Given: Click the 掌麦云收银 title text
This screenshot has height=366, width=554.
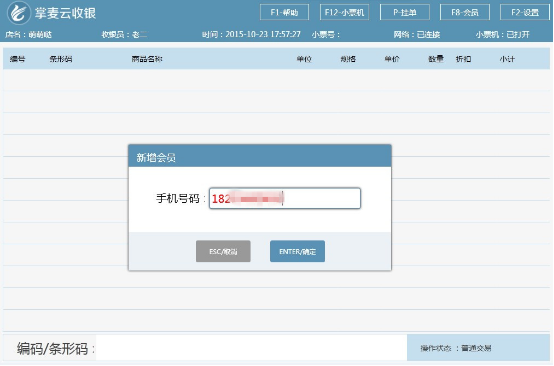Looking at the screenshot, I should 65,13.
